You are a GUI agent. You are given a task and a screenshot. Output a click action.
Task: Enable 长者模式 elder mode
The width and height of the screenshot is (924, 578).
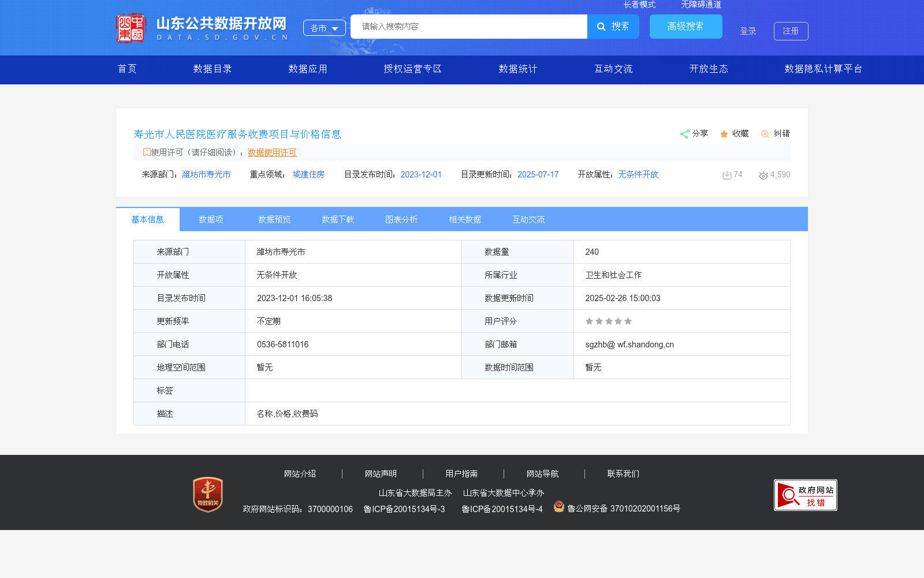pyautogui.click(x=639, y=5)
